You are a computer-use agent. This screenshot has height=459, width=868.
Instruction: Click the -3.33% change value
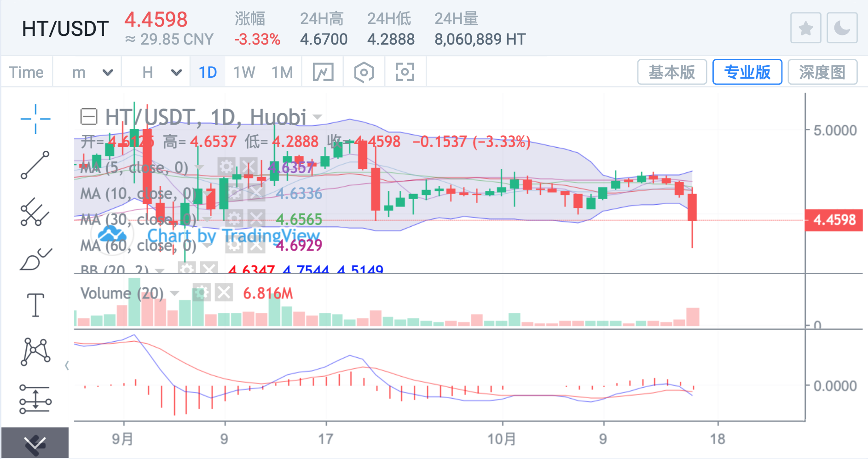coord(257,39)
